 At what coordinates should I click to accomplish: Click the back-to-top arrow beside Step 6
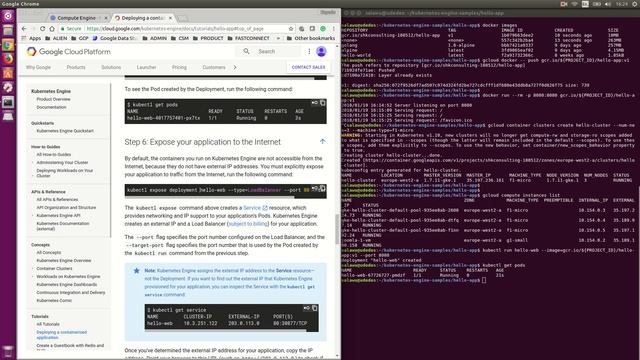[322, 142]
